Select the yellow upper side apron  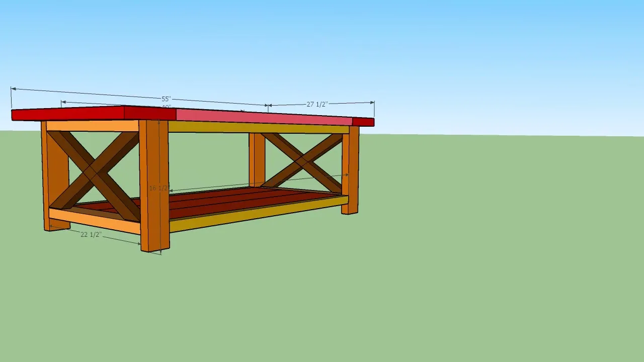pos(259,128)
